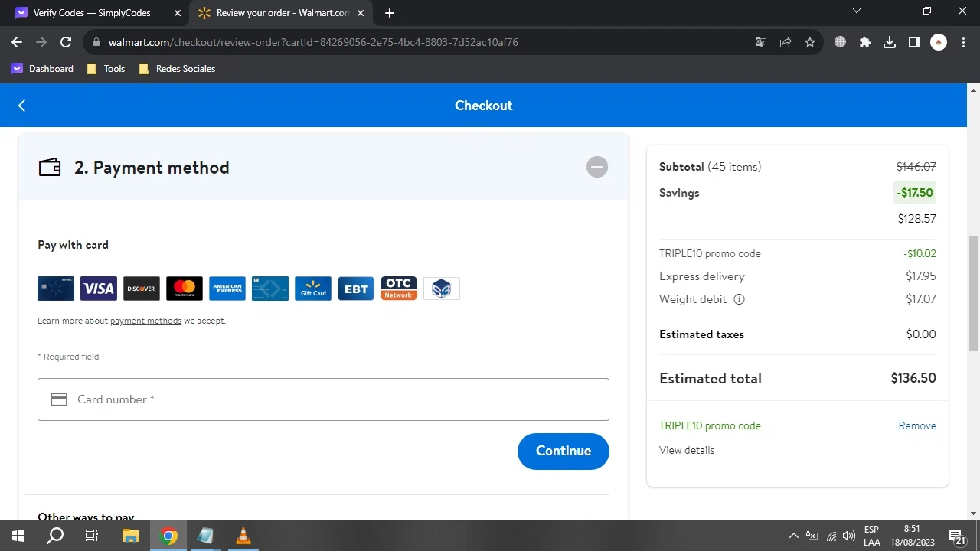This screenshot has height=551, width=980.
Task: Remove the TRIPLE10 promo code
Action: 917,425
